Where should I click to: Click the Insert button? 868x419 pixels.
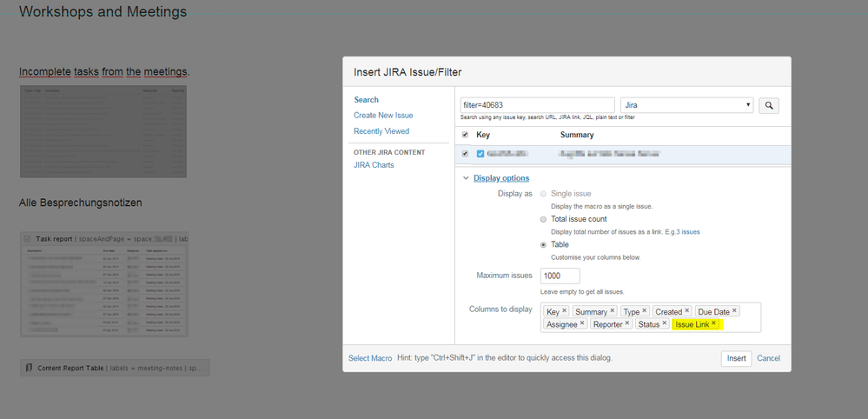coord(736,358)
